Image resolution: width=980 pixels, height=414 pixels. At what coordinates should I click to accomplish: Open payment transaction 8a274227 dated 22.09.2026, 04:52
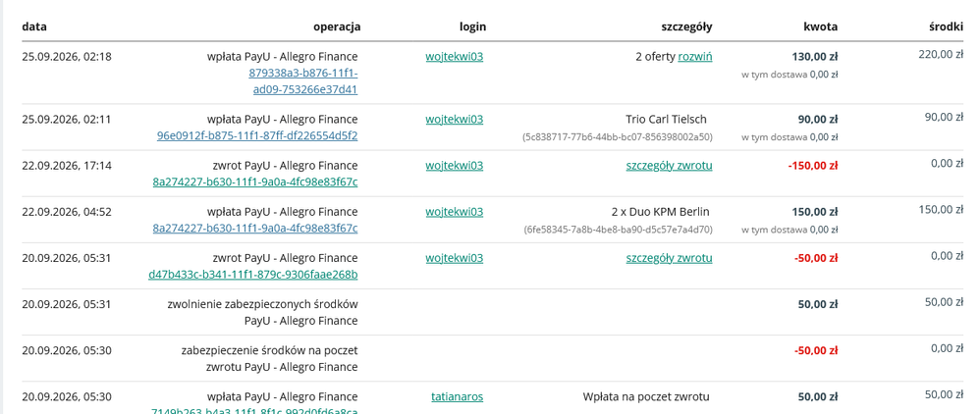pos(255,228)
